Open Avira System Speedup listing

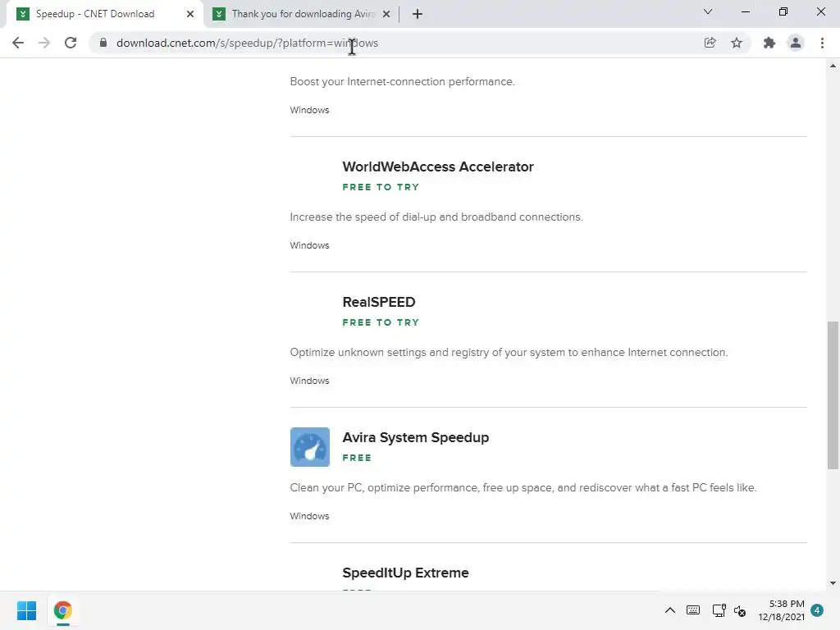415,437
